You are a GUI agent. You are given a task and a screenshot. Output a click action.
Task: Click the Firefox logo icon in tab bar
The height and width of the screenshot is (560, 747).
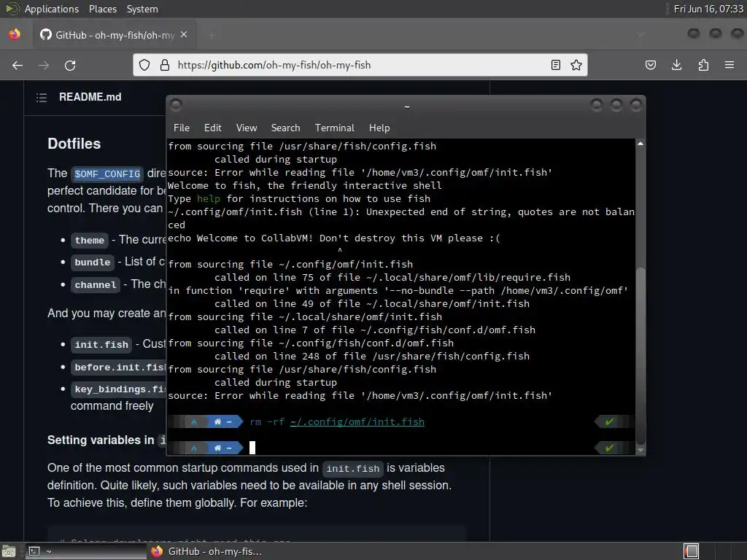click(15, 34)
